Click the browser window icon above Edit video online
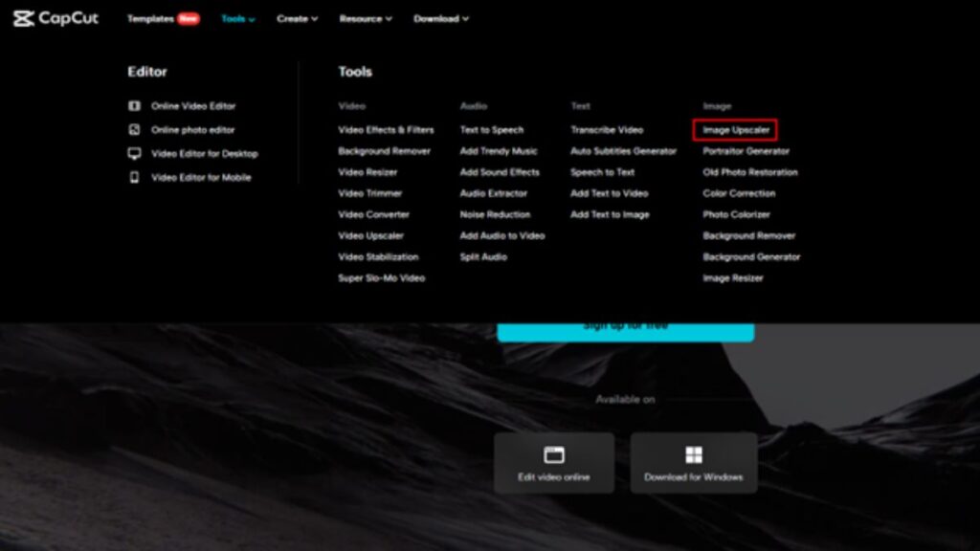This screenshot has width=980, height=551. point(554,454)
